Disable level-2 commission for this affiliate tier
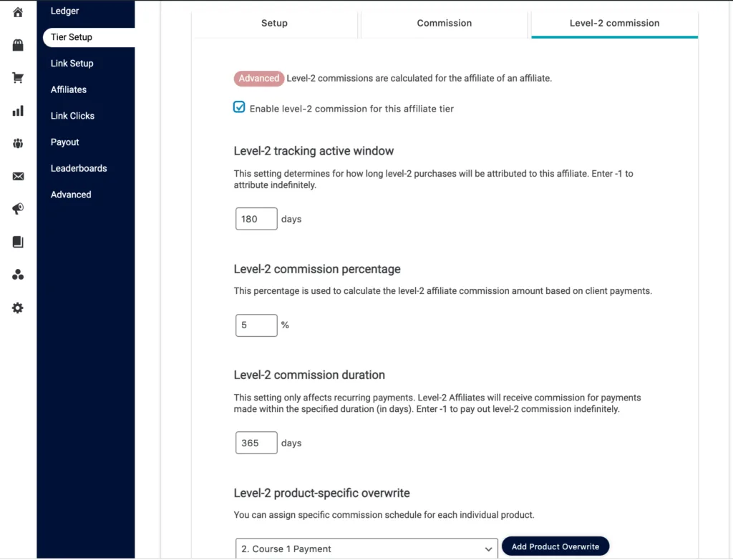 pos(238,106)
